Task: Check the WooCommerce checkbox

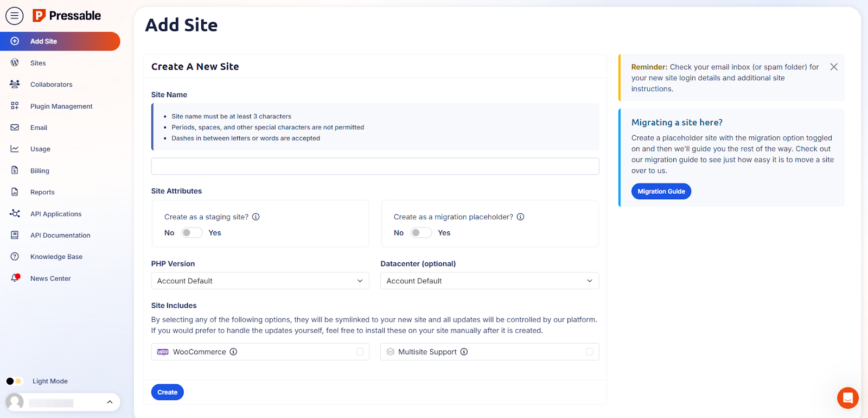Action: [x=360, y=352]
